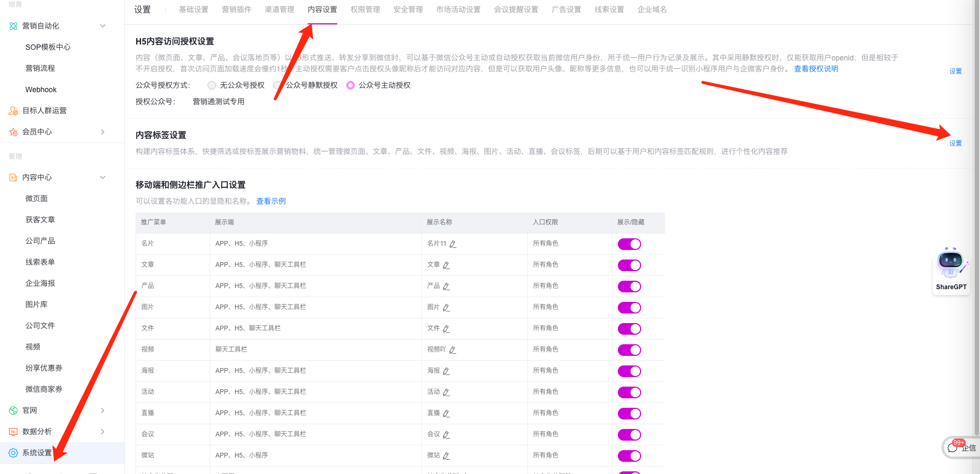
Task: Click the page vertical scrollbar
Action: click(x=977, y=217)
